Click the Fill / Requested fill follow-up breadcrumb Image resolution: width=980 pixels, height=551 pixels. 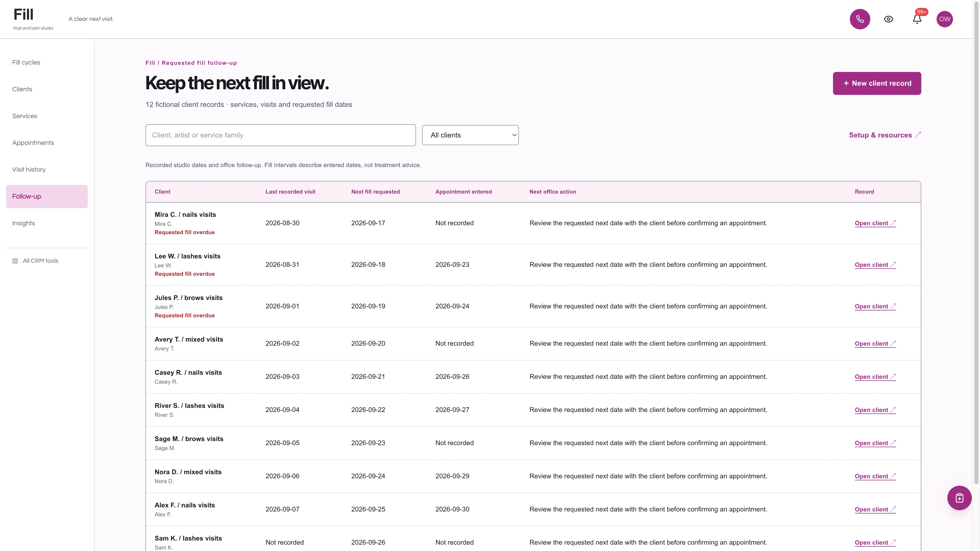pyautogui.click(x=191, y=63)
